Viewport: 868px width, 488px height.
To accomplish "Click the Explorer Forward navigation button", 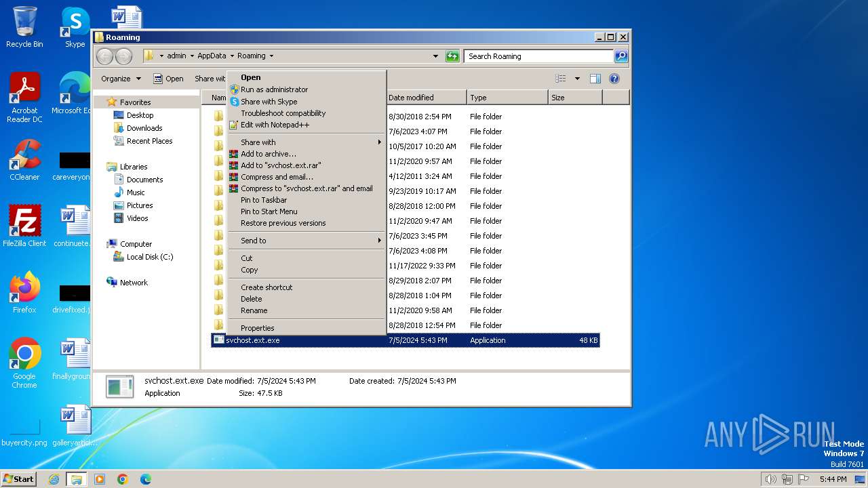I will 123,56.
